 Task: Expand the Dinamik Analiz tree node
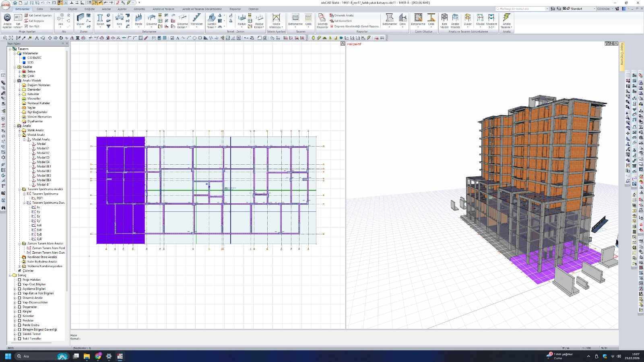pyautogui.click(x=15, y=298)
